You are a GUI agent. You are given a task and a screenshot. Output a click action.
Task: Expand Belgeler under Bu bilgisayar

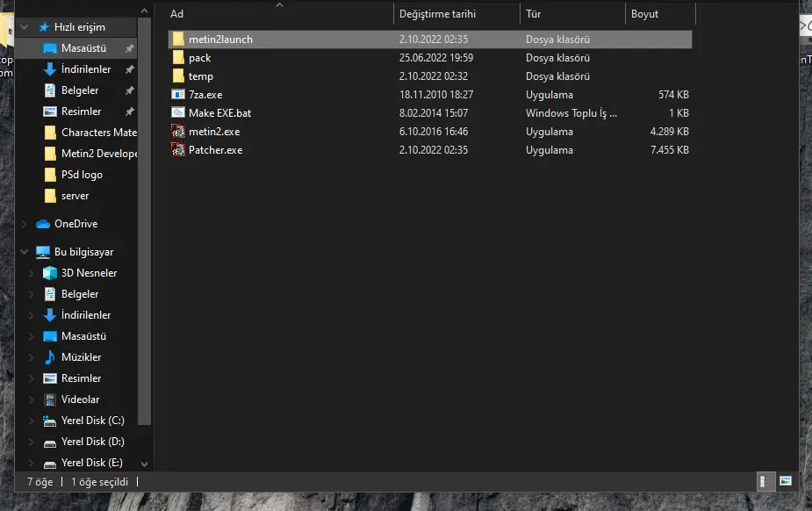31,294
